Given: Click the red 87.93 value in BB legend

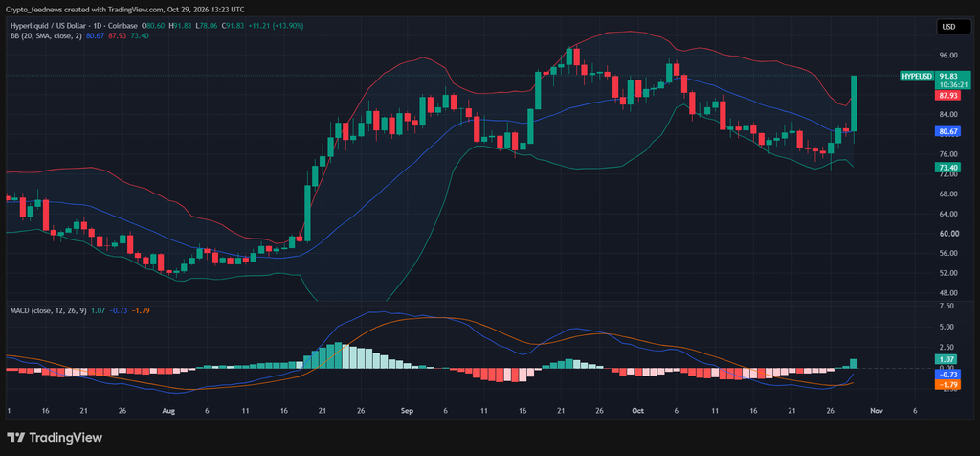Looking at the screenshot, I should tap(117, 35).
